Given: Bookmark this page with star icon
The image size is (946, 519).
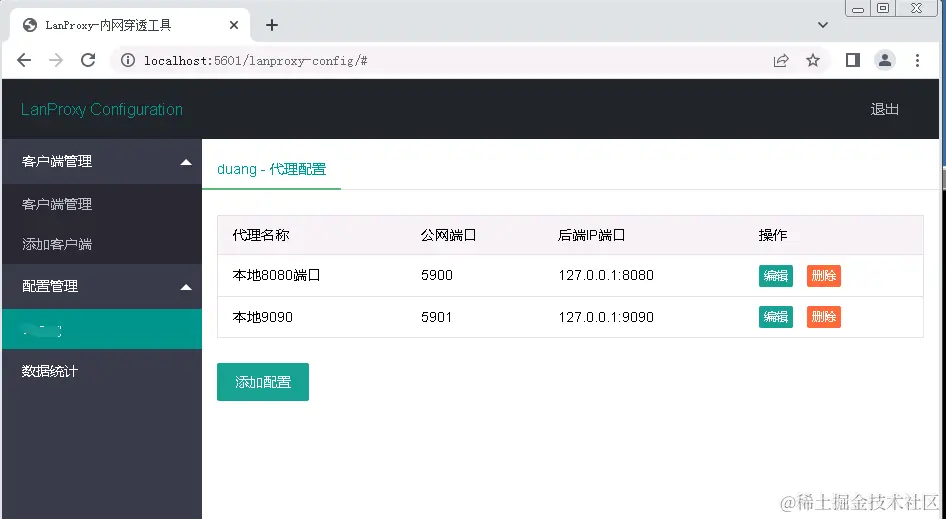Looking at the screenshot, I should click(x=813, y=60).
